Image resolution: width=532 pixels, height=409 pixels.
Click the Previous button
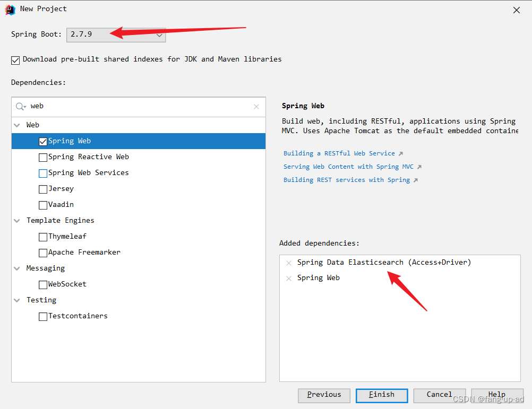point(324,395)
